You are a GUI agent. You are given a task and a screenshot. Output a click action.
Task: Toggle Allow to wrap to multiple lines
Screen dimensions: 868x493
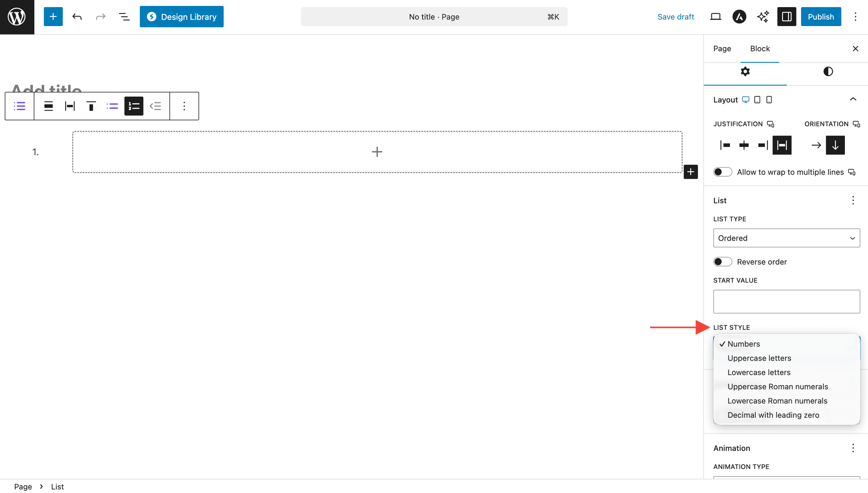[x=723, y=172]
